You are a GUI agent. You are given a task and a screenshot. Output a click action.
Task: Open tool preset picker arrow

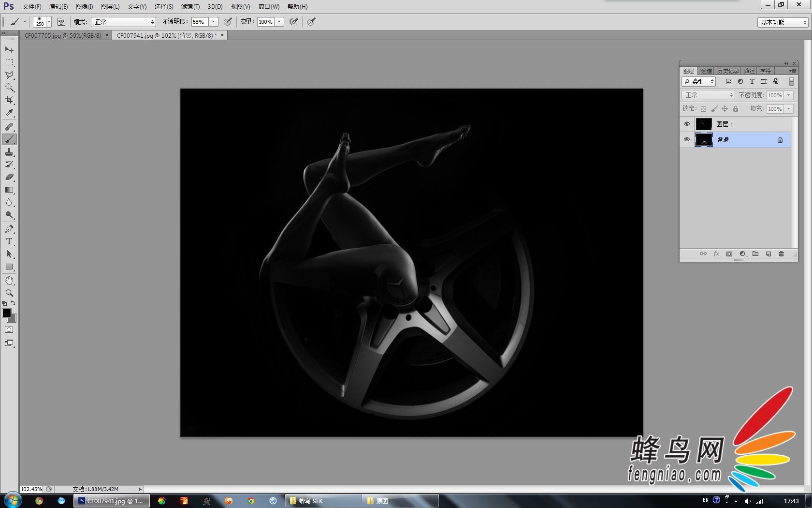point(25,22)
